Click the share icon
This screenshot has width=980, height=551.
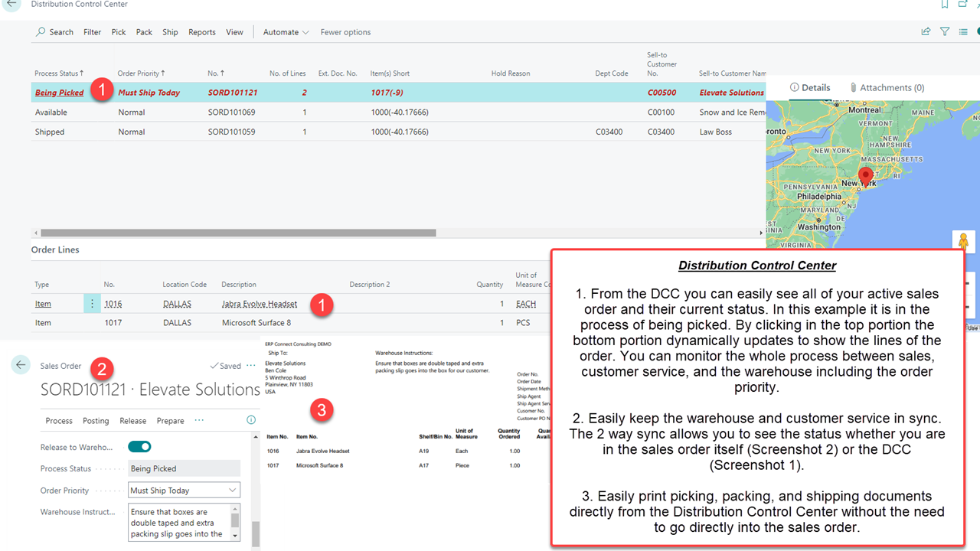pos(926,32)
